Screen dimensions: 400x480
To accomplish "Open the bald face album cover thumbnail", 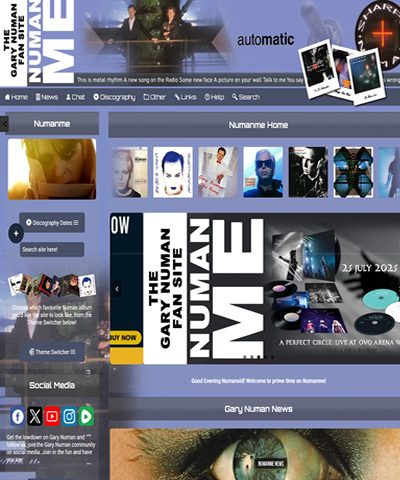I will [x=129, y=172].
